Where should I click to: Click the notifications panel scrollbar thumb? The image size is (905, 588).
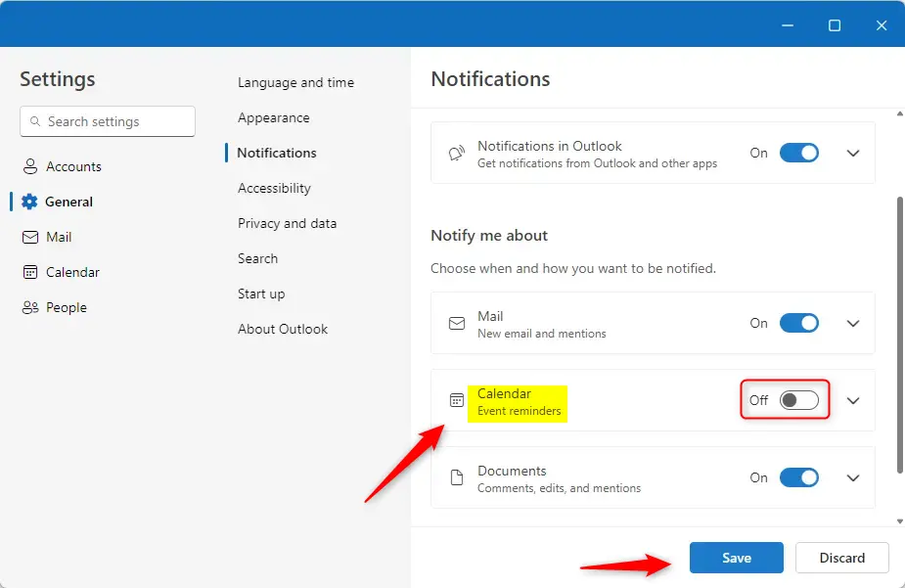900,335
